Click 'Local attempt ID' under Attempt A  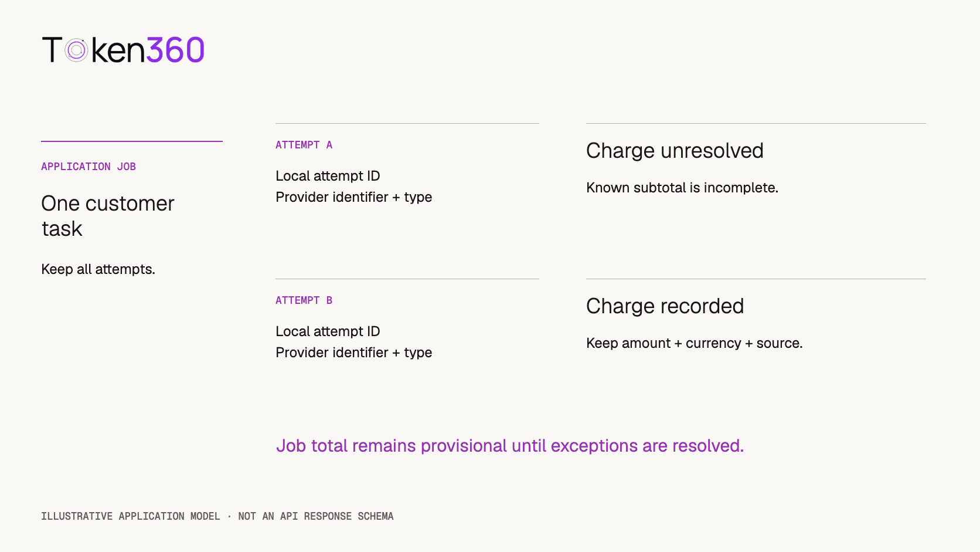point(328,176)
